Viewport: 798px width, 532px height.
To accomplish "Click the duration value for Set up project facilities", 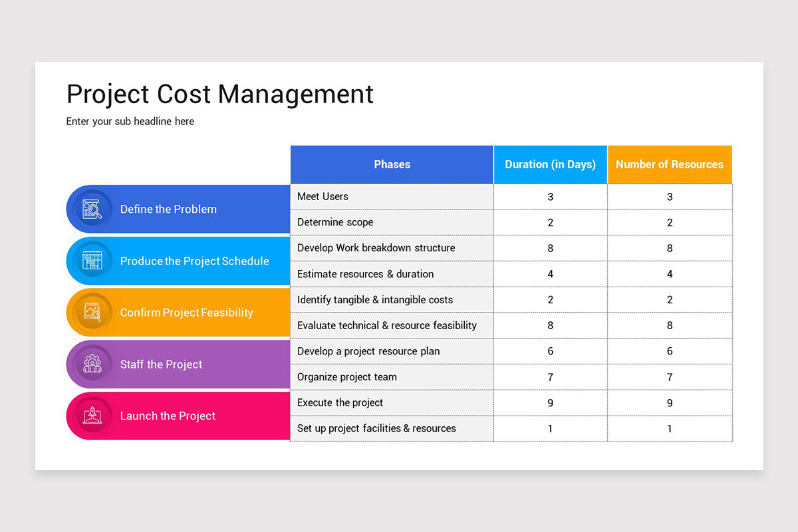I will coord(550,428).
